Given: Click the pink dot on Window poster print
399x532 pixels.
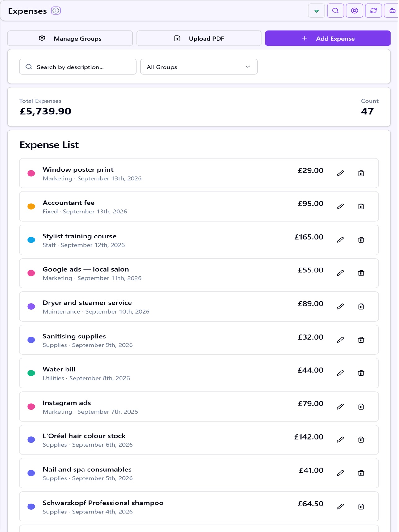Looking at the screenshot, I should (31, 173).
